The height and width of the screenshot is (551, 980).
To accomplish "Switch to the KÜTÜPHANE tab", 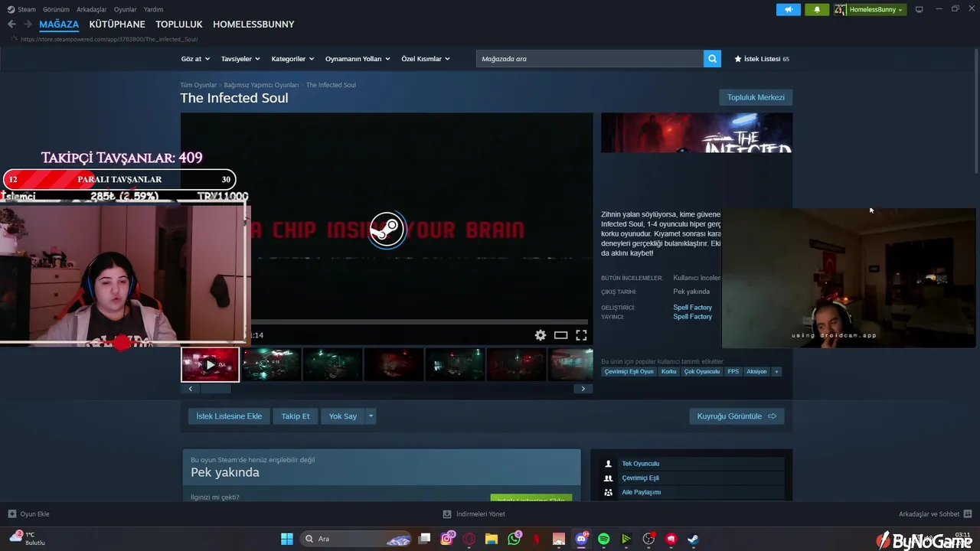I will (117, 24).
